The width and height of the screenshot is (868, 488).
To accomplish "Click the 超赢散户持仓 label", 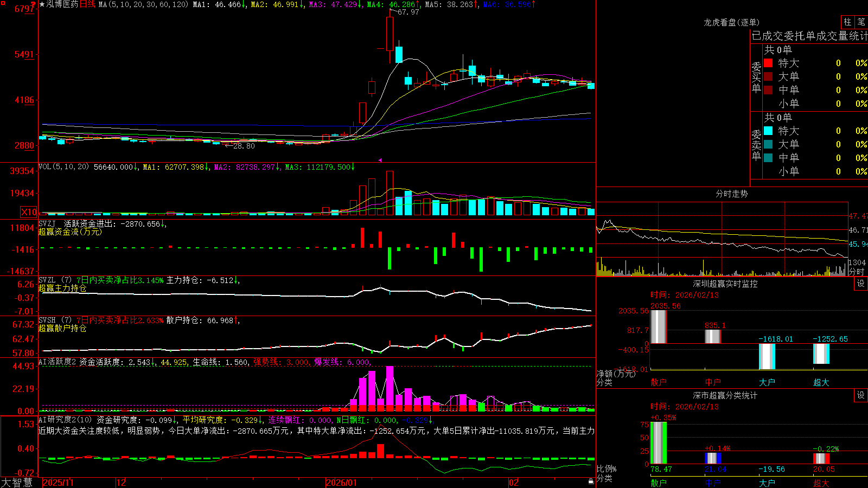I will tap(62, 329).
